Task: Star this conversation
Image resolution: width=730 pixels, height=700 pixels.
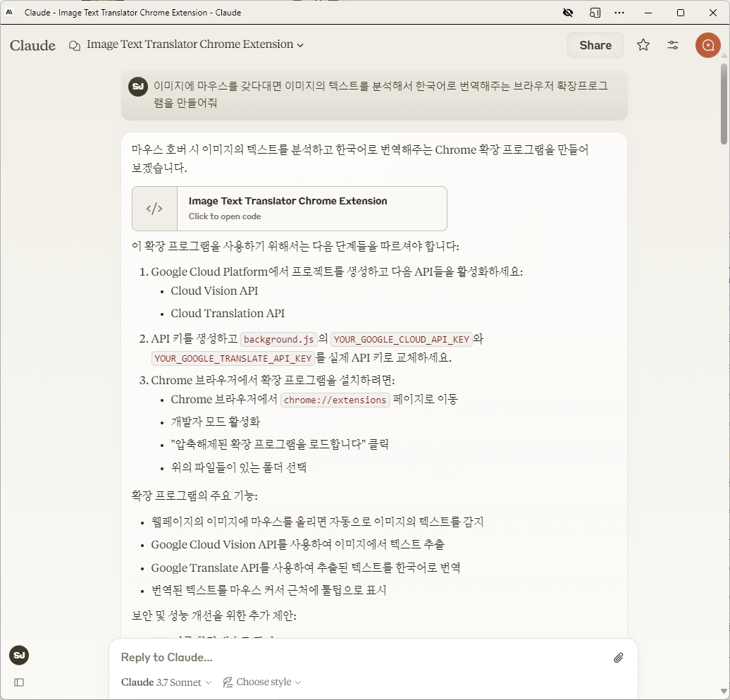Action: (643, 45)
